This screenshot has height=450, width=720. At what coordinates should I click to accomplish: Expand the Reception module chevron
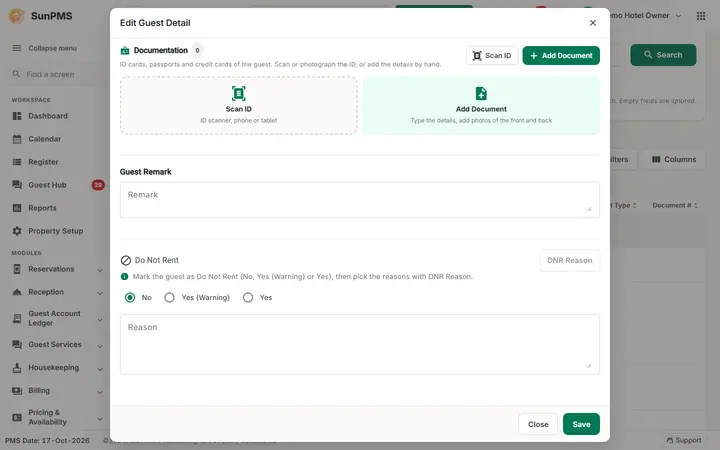pyautogui.click(x=100, y=293)
